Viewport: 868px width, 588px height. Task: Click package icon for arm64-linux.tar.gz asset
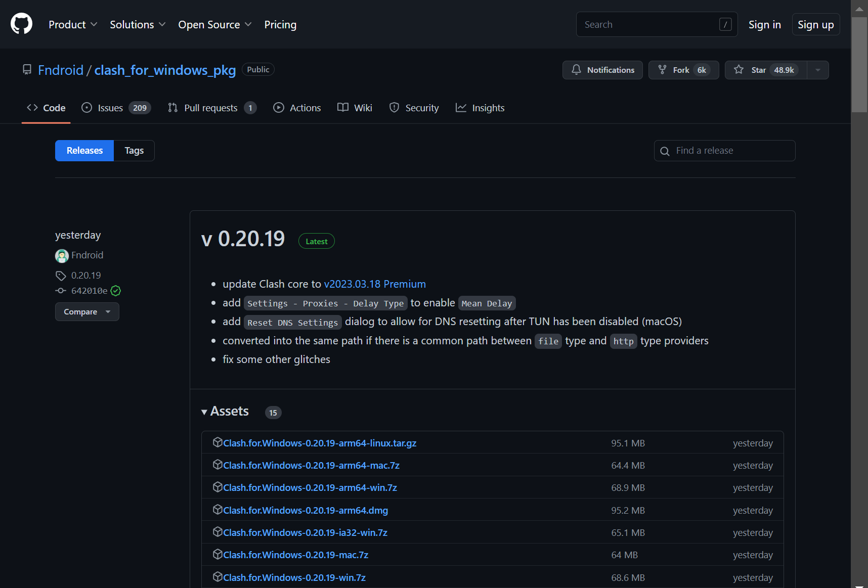(x=218, y=442)
